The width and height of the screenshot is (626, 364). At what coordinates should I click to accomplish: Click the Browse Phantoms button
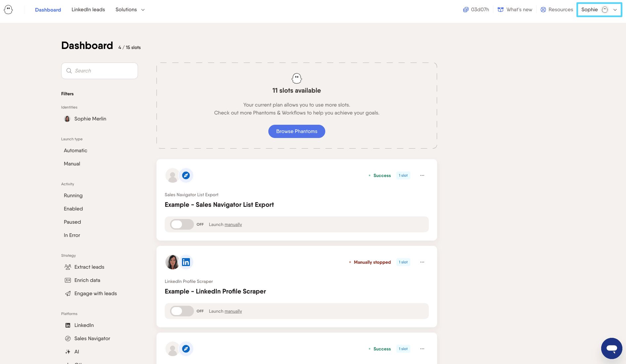point(296,131)
